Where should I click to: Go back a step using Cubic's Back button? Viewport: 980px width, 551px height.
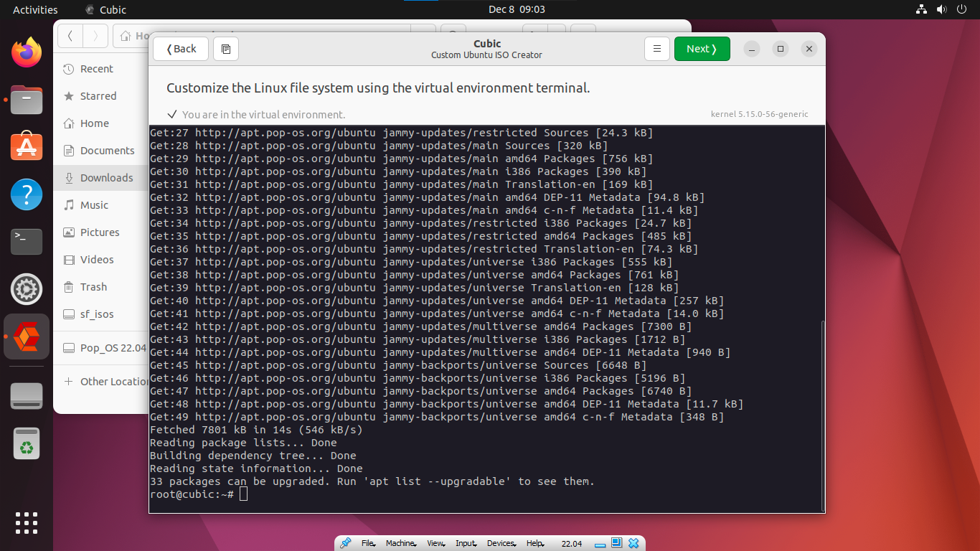[x=180, y=49]
